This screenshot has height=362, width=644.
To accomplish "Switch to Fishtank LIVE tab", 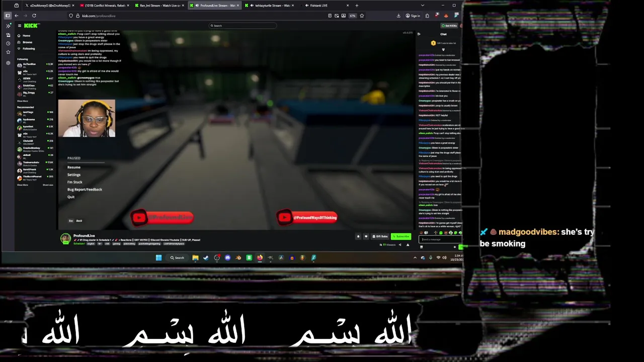I will click(x=325, y=6).
